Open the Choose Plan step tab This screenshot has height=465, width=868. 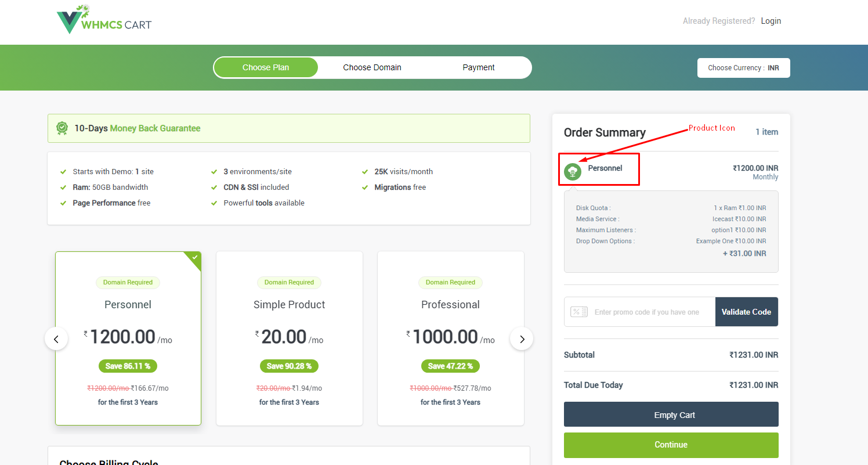[x=266, y=67]
